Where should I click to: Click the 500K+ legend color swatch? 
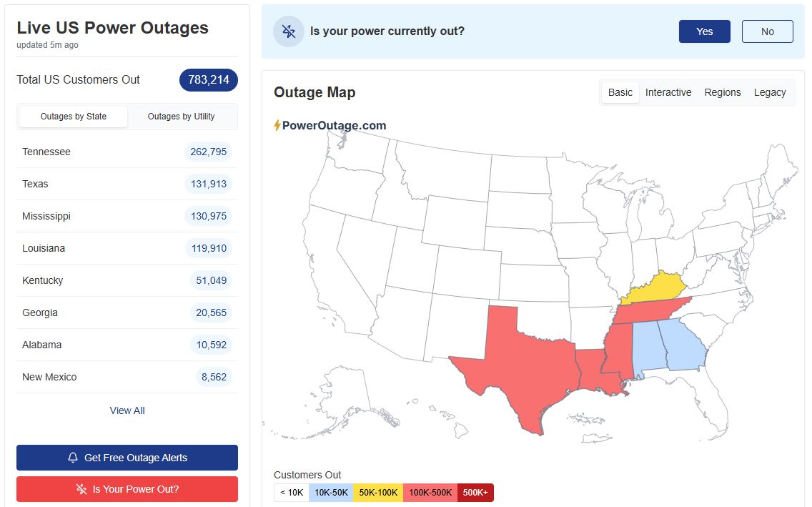pyautogui.click(x=475, y=493)
